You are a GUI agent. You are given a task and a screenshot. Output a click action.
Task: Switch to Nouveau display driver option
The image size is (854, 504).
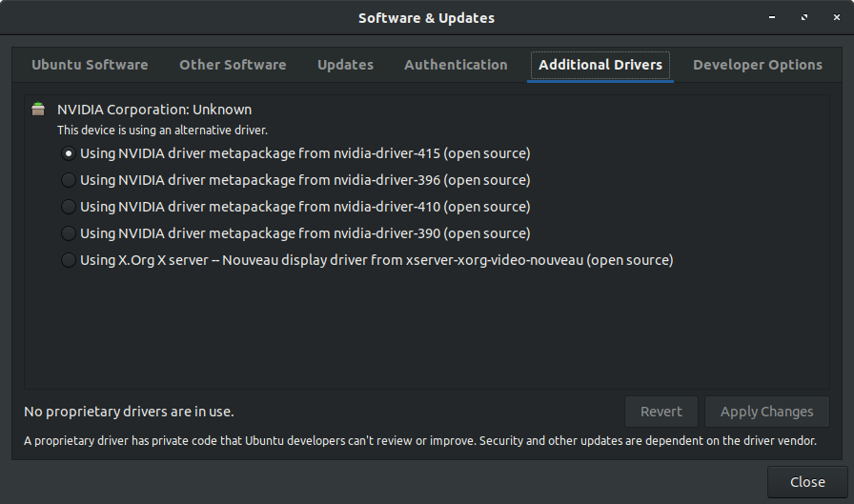coord(68,260)
